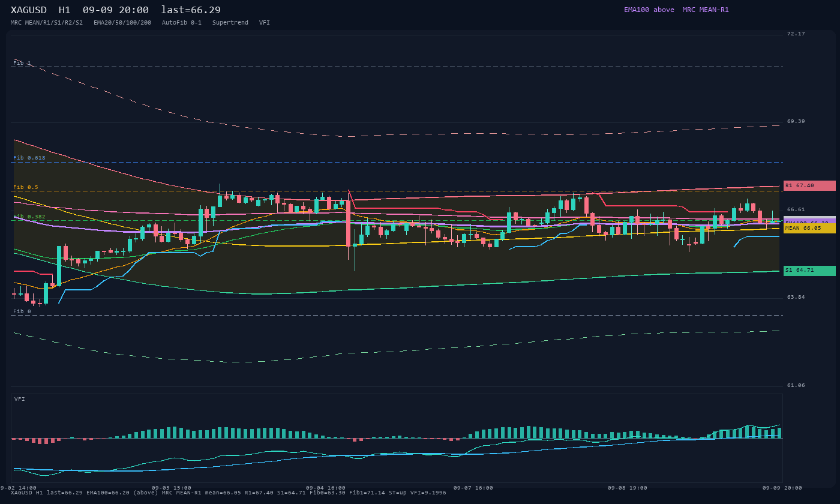This screenshot has width=840, height=504.
Task: Click the yellow 'MEAN 66.05' price tag
Action: (809, 229)
